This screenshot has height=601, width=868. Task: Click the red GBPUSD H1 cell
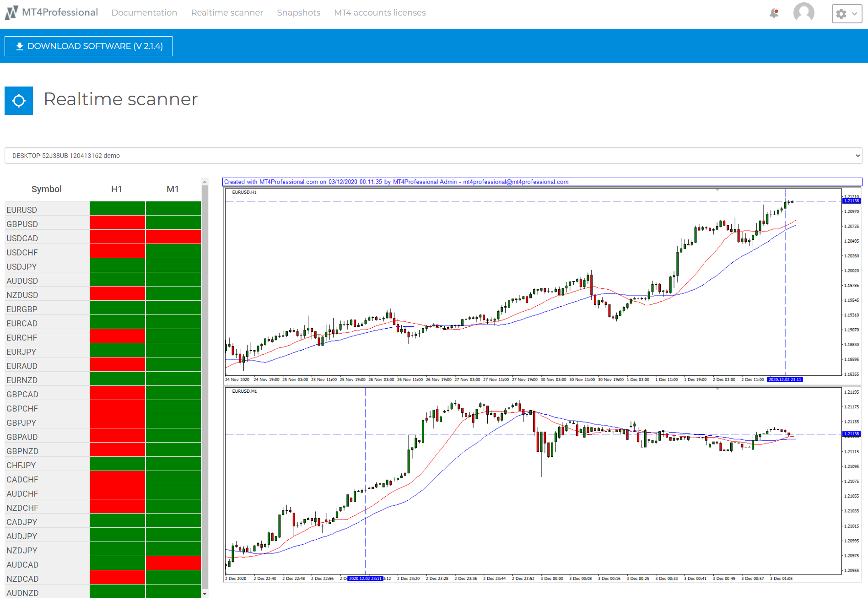[117, 222]
